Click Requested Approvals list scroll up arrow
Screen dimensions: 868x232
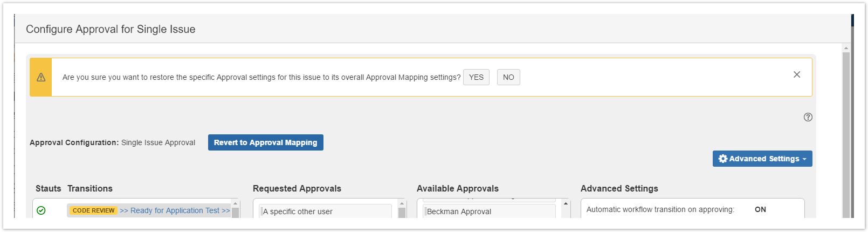click(402, 203)
